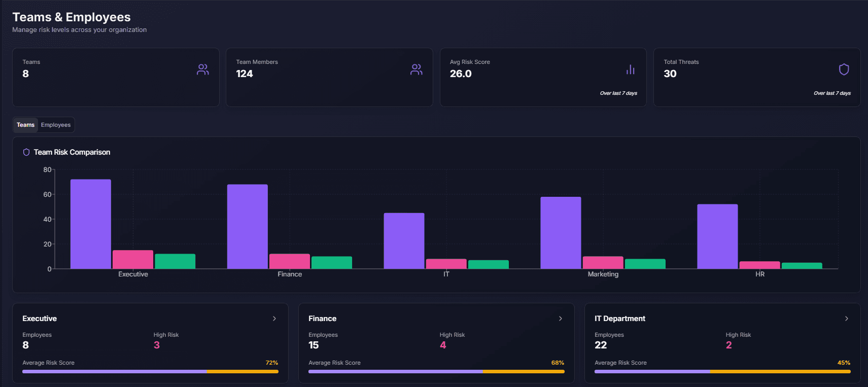Screen dimensions: 868x387
Task: Click the Finance employees count 15
Action: click(x=314, y=345)
